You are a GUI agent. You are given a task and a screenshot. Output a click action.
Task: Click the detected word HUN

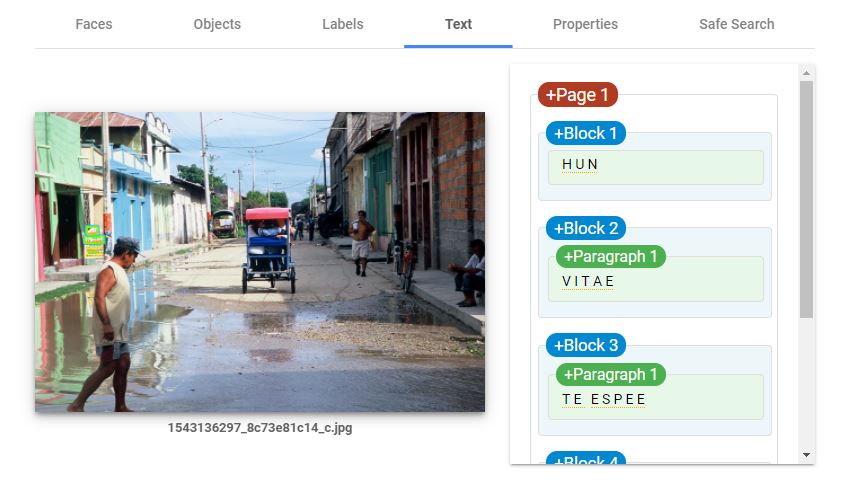580,164
